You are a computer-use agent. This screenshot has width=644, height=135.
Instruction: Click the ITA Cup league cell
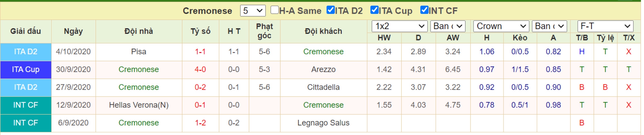tap(26, 70)
